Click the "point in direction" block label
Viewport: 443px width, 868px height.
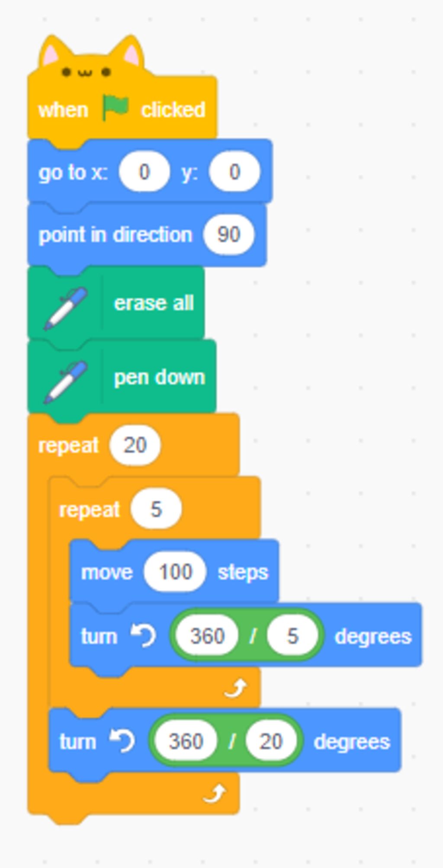[x=115, y=235]
